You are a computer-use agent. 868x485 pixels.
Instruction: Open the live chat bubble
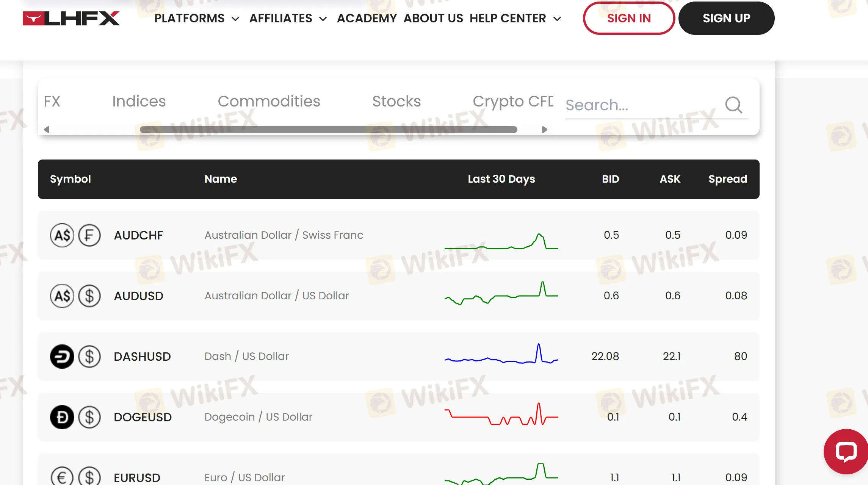click(x=846, y=452)
